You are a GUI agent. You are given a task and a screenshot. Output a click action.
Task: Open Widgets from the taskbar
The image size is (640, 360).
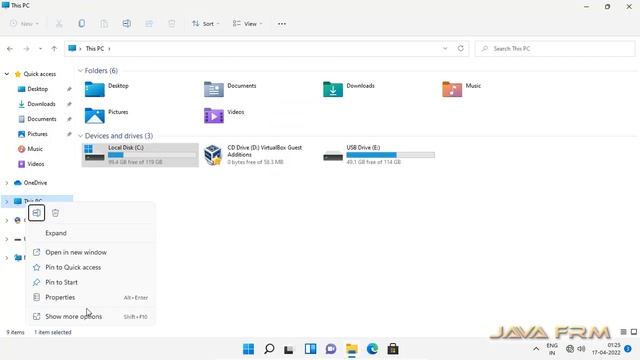pos(310,349)
